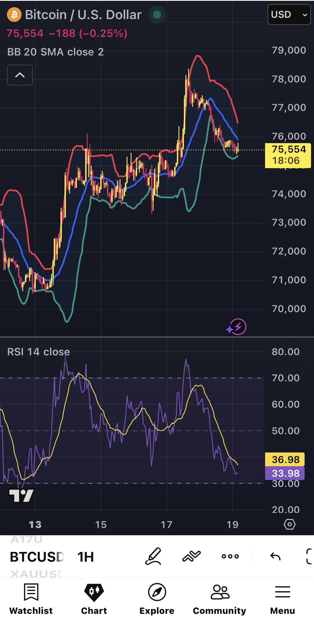This screenshot has height=644, width=314.
Task: Change the 1H timeframe selector
Action: (x=85, y=557)
